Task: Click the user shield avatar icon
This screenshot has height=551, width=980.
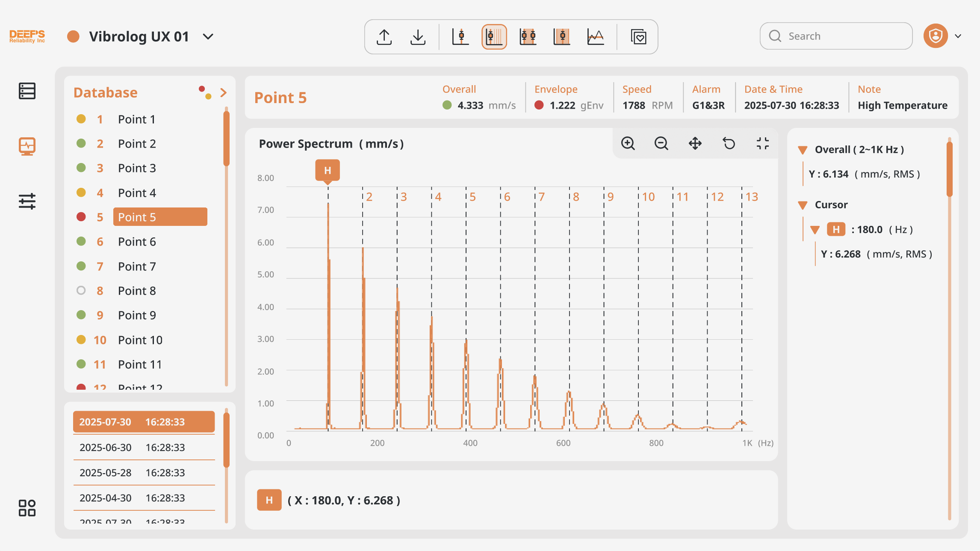Action: click(936, 36)
